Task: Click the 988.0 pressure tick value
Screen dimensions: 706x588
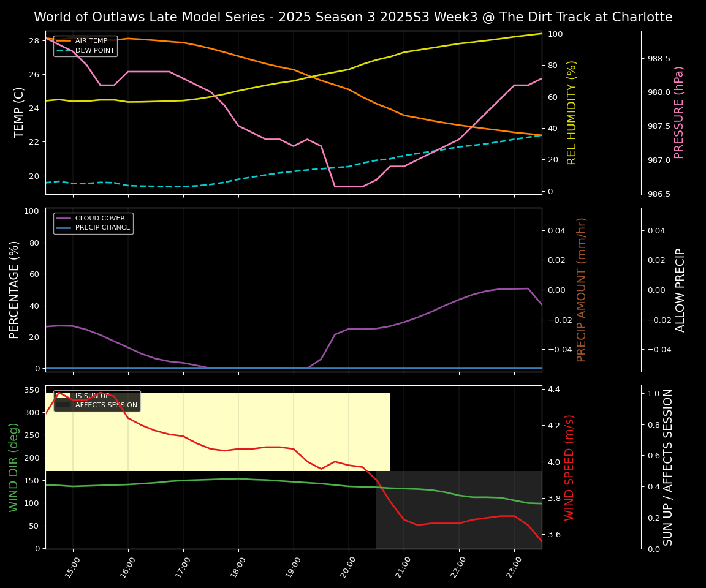Action: click(659, 92)
